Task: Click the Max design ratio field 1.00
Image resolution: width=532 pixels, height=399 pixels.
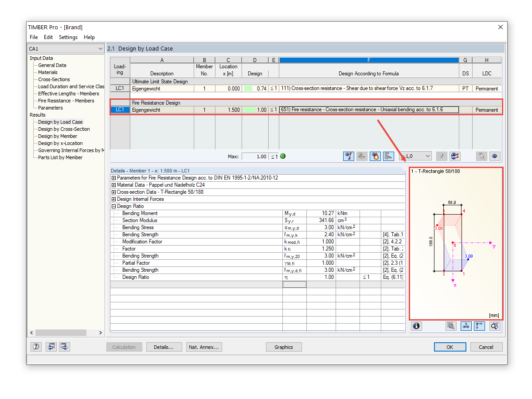Action: [255, 156]
